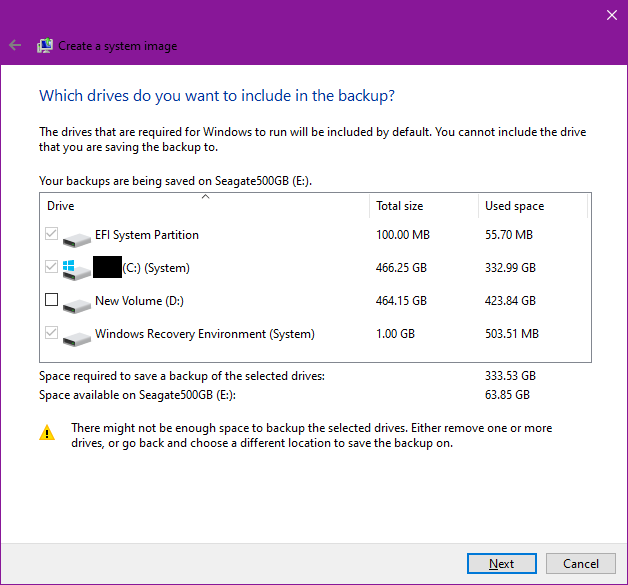The height and width of the screenshot is (585, 628).
Task: Click the sort arrow above the Drive column
Action: click(x=205, y=197)
